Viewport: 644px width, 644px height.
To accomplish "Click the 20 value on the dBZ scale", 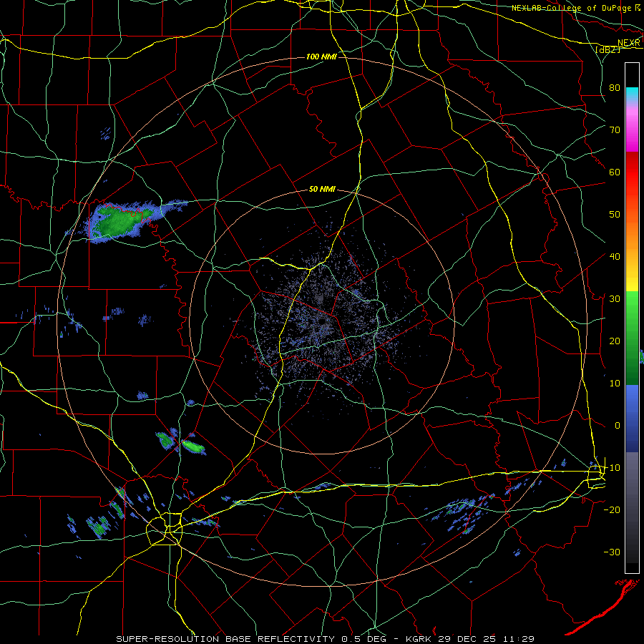I will pos(615,341).
